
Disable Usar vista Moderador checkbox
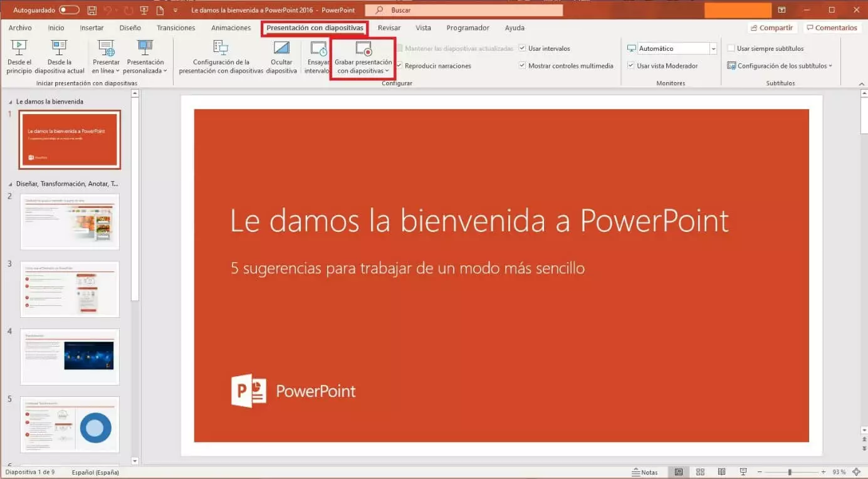coord(631,66)
